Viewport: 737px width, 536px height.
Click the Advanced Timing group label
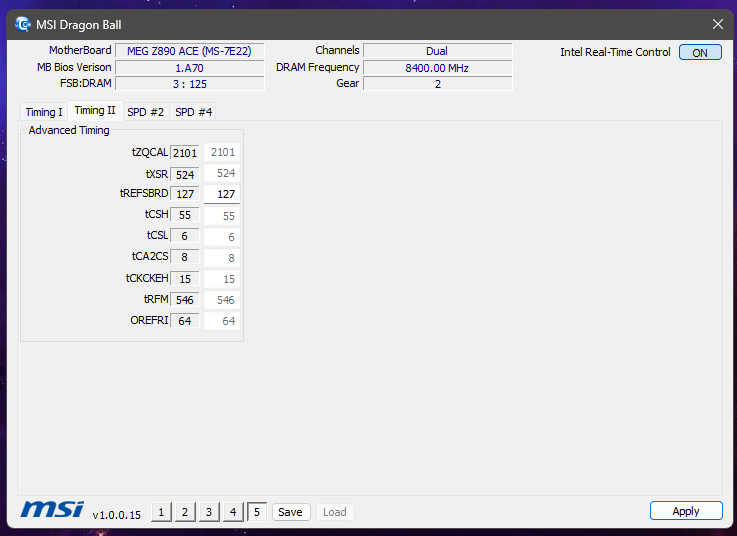69,130
